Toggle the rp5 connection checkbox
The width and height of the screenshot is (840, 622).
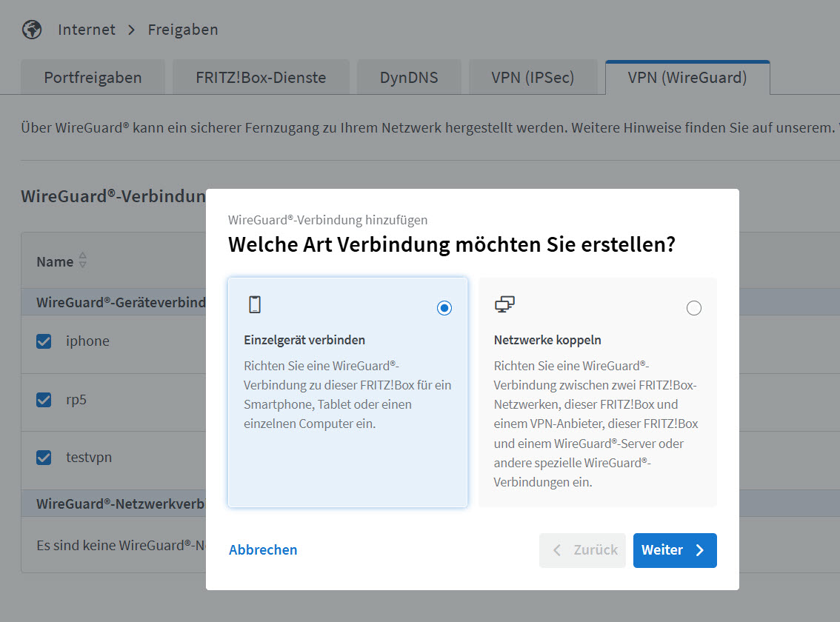click(x=44, y=400)
